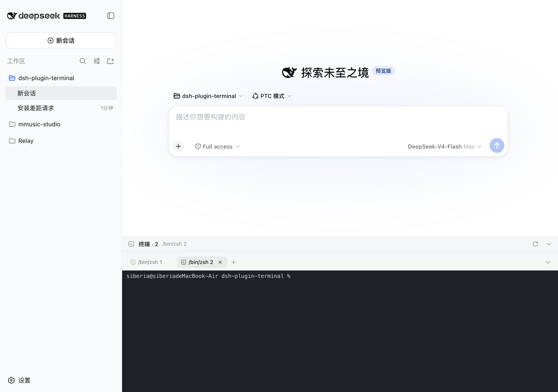Image resolution: width=558 pixels, height=392 pixels.
Task: Click the 预览版 preview badge
Action: 383,71
